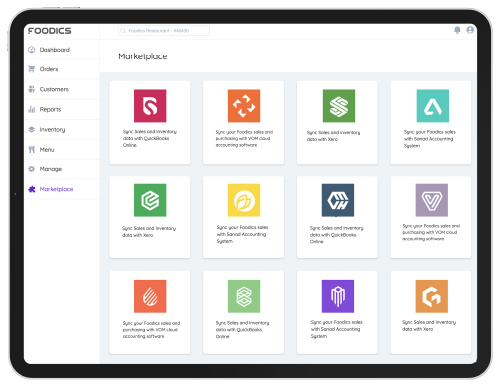
Task: Click the green hexagon C app logo
Action: coord(150,200)
